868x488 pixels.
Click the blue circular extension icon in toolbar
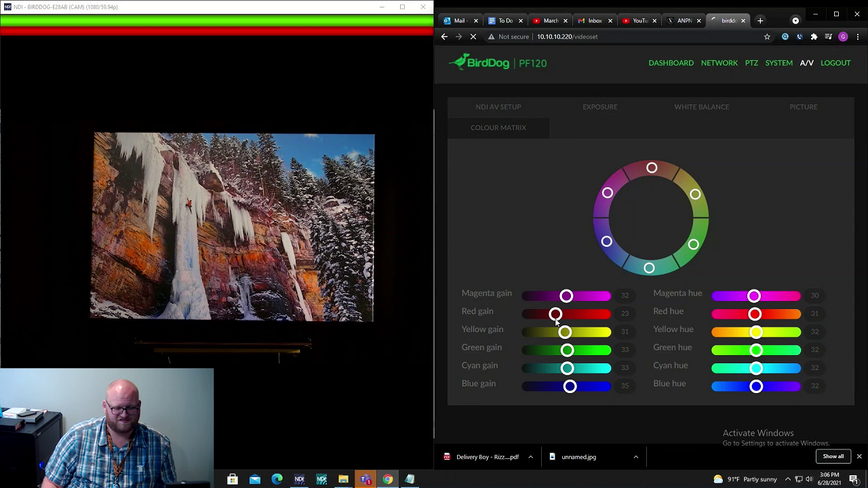click(x=785, y=37)
